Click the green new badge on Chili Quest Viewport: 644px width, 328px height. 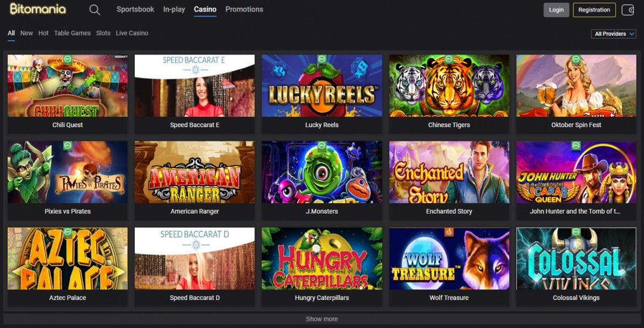click(x=67, y=59)
